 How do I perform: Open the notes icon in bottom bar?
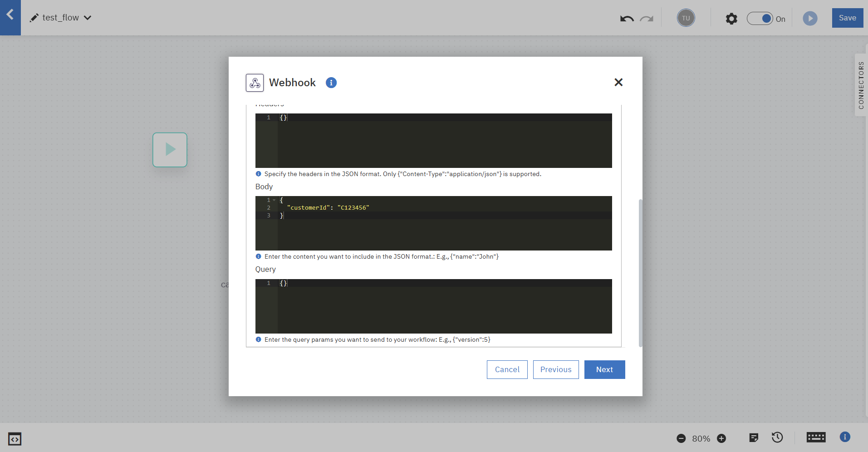[754, 437]
